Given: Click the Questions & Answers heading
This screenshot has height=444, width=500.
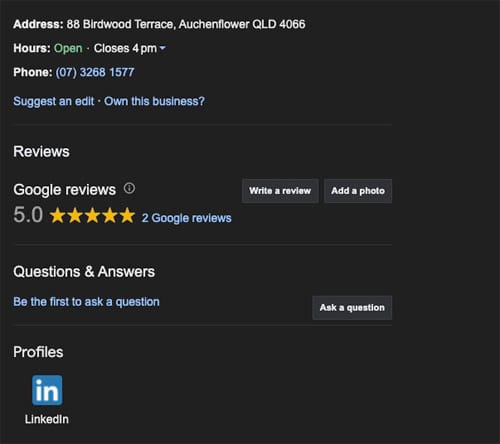Looking at the screenshot, I should coord(84,271).
